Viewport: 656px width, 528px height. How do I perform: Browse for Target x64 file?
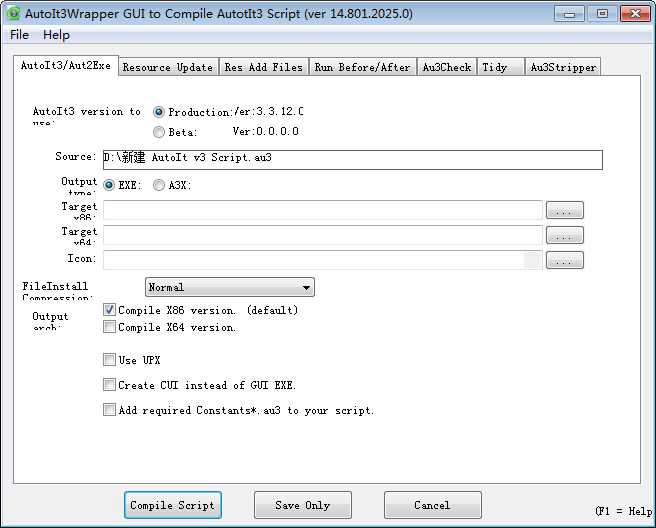[564, 235]
